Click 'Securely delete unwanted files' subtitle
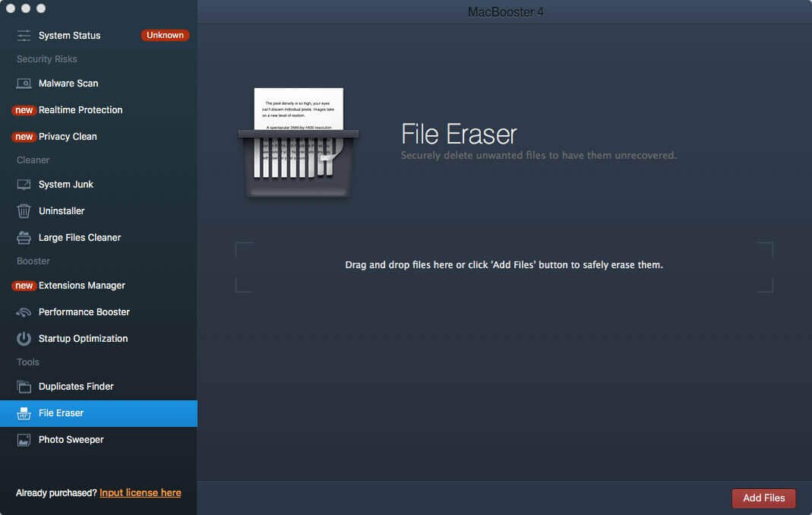The image size is (812, 515). [539, 156]
